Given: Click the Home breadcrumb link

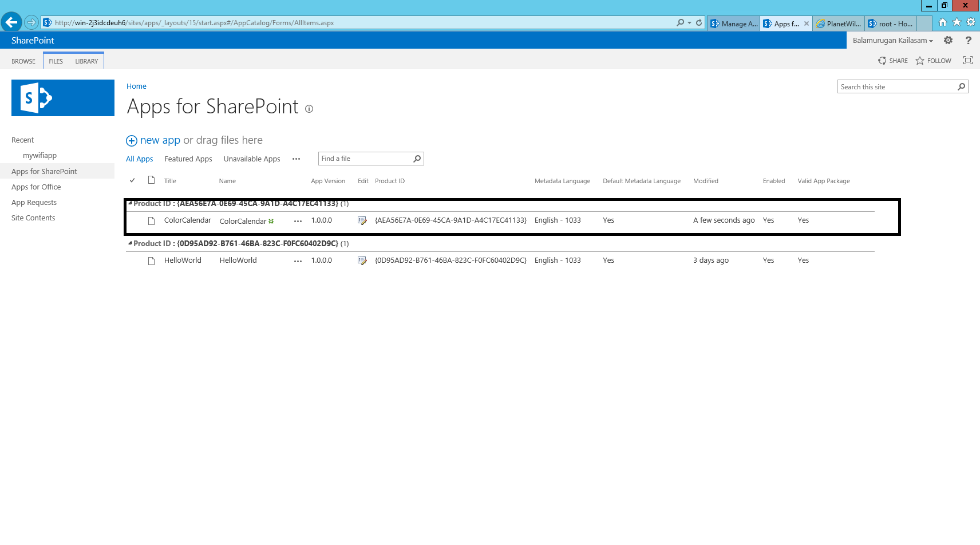Looking at the screenshot, I should pos(136,86).
